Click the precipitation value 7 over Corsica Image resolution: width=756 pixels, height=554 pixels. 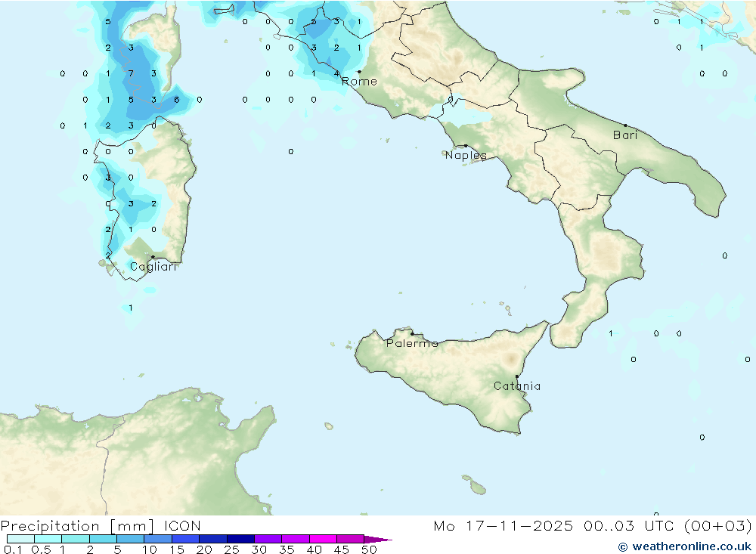[x=131, y=74]
